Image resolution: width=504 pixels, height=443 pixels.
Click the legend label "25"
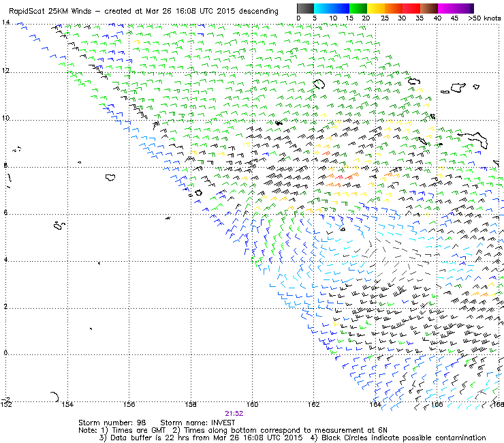pos(385,18)
